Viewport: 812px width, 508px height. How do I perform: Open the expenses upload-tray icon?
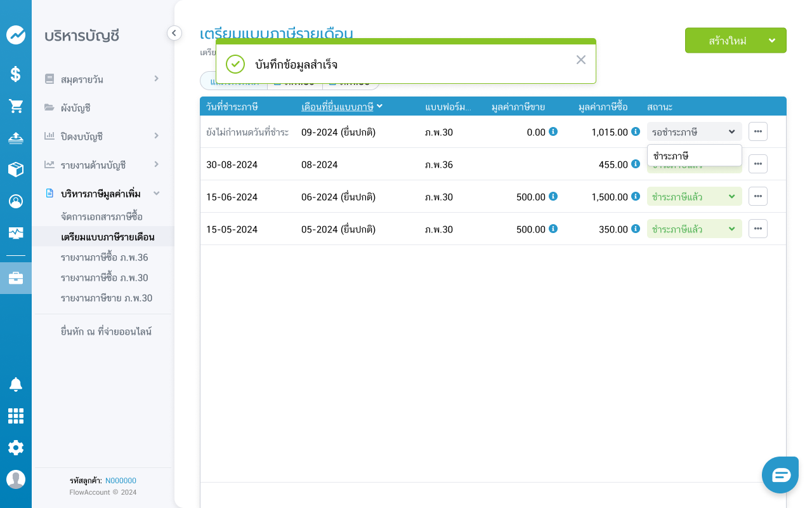(16, 138)
